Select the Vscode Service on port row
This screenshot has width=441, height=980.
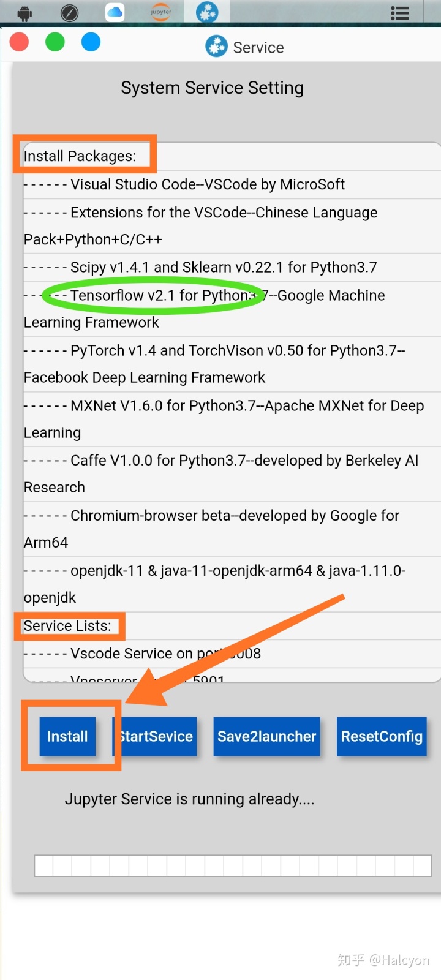pos(232,654)
